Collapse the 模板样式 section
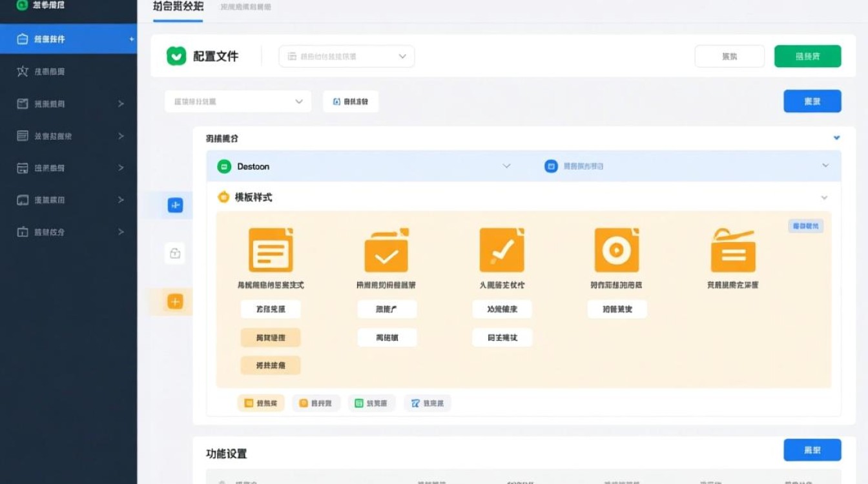 pyautogui.click(x=824, y=198)
